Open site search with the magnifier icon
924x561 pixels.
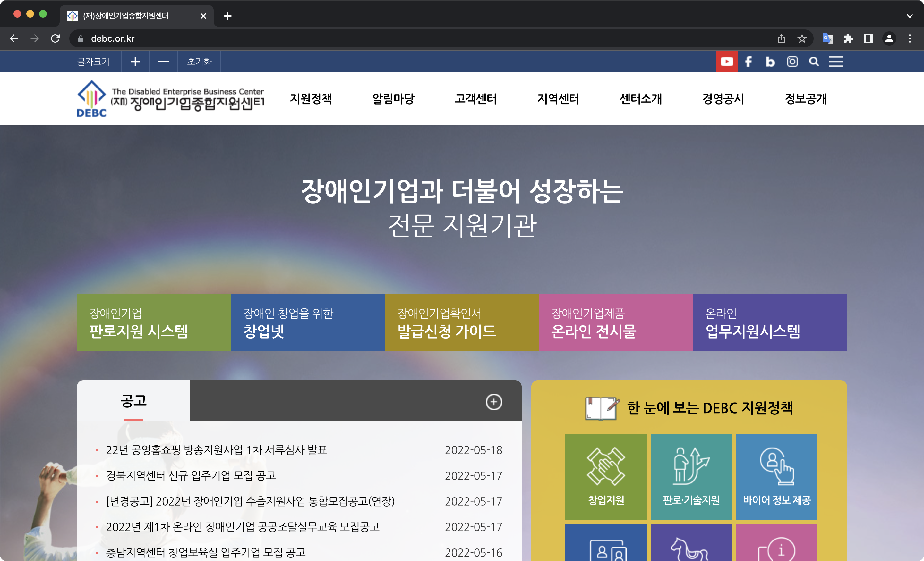814,62
